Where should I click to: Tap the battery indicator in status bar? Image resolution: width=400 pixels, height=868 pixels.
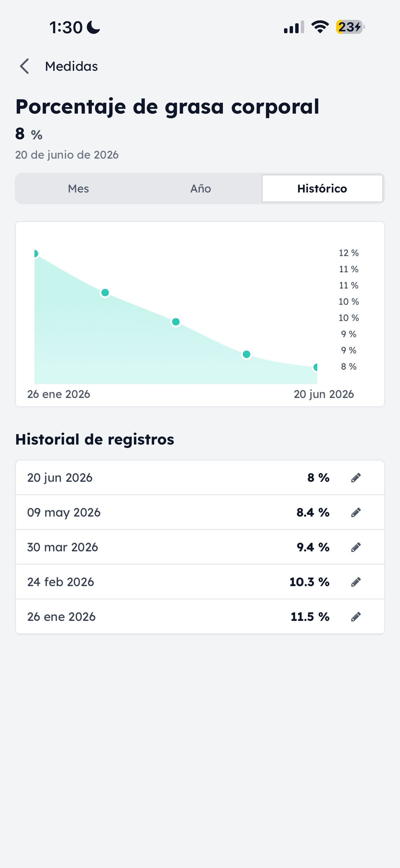(x=350, y=27)
